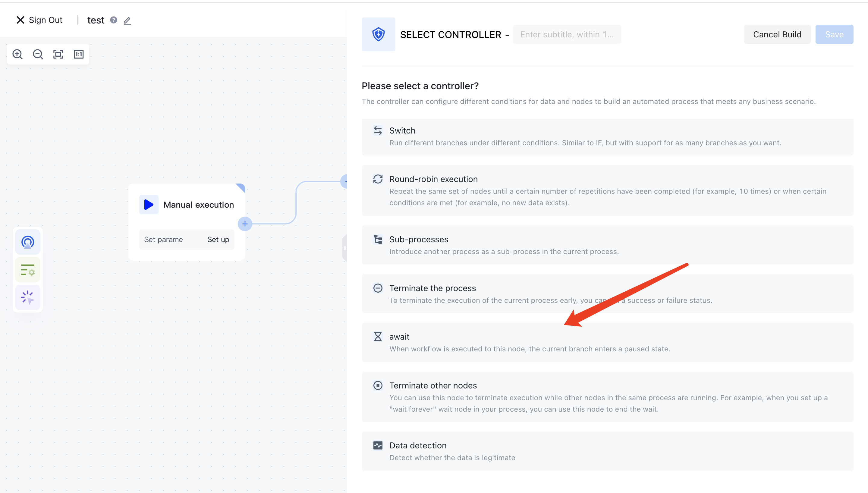Viewport: 868px width, 493px height.
Task: Click the Sub-processes hierarchy icon
Action: 378,239
